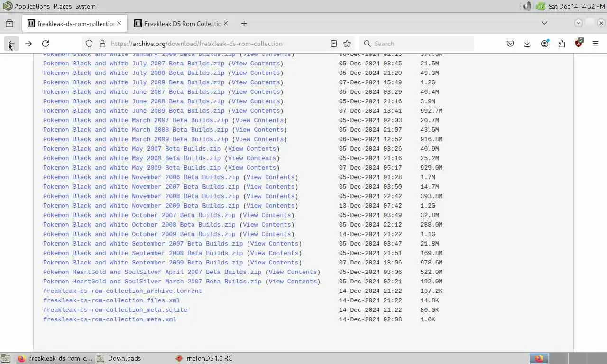Viewport: 607px width, 364px height.
Task: Download Black and White July 2009 Beta Builds.zip
Action: (134, 82)
